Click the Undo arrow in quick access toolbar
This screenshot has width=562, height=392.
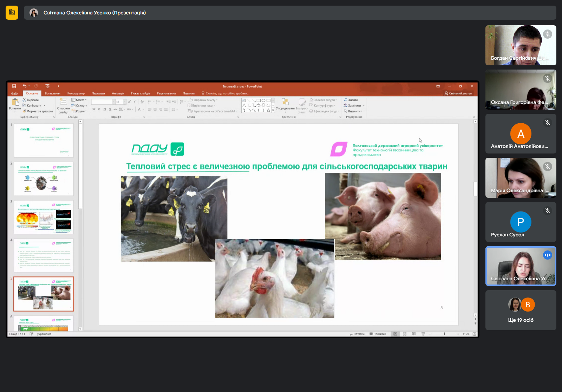point(25,86)
